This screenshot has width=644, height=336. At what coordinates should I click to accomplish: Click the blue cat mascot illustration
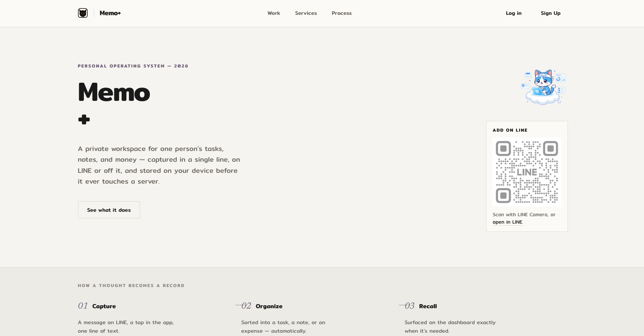(544, 87)
